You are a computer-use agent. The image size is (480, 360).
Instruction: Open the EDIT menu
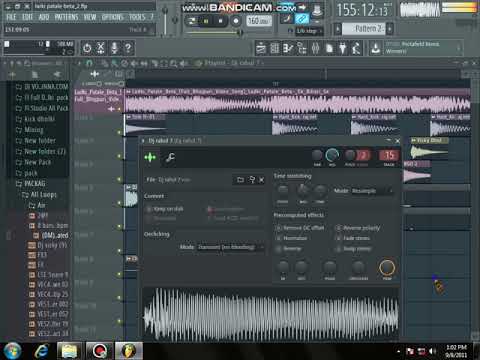[27, 17]
